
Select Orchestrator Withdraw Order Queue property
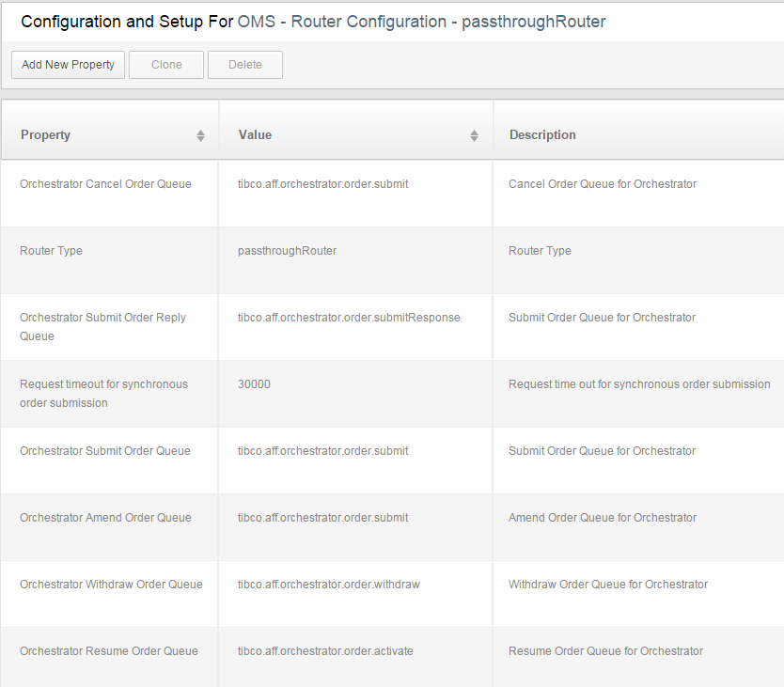tap(111, 585)
